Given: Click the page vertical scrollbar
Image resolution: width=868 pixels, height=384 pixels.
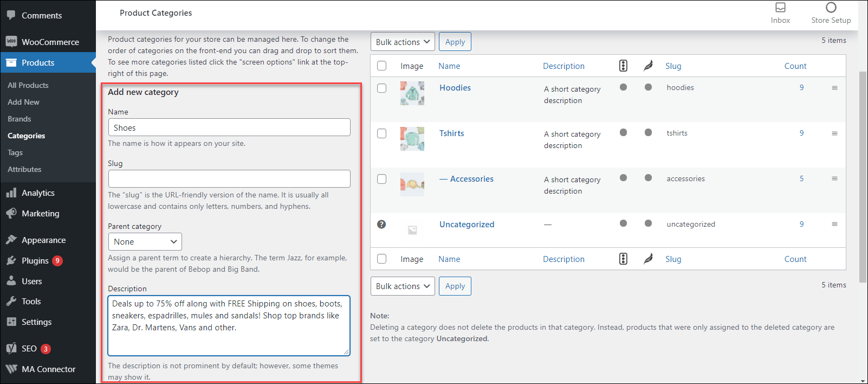Looking at the screenshot, I should coord(863,174).
